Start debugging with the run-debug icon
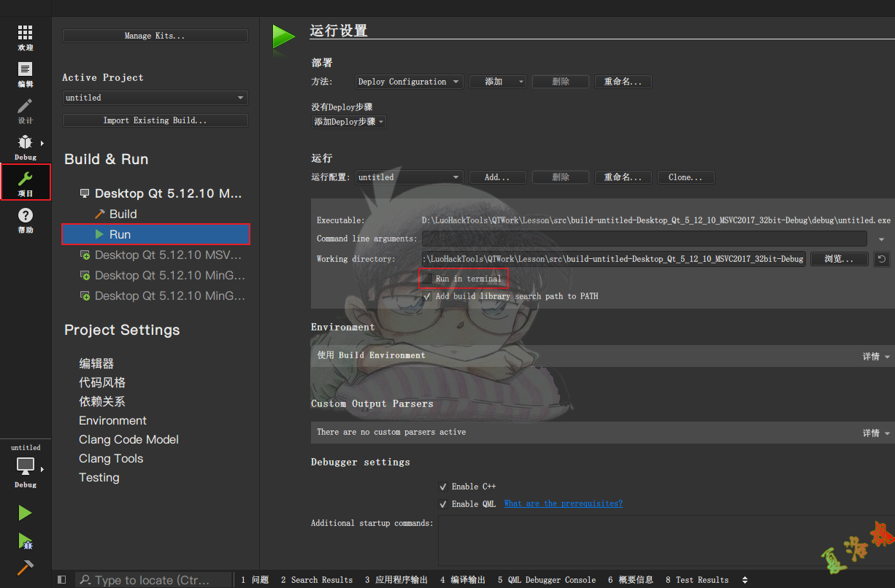 26,541
